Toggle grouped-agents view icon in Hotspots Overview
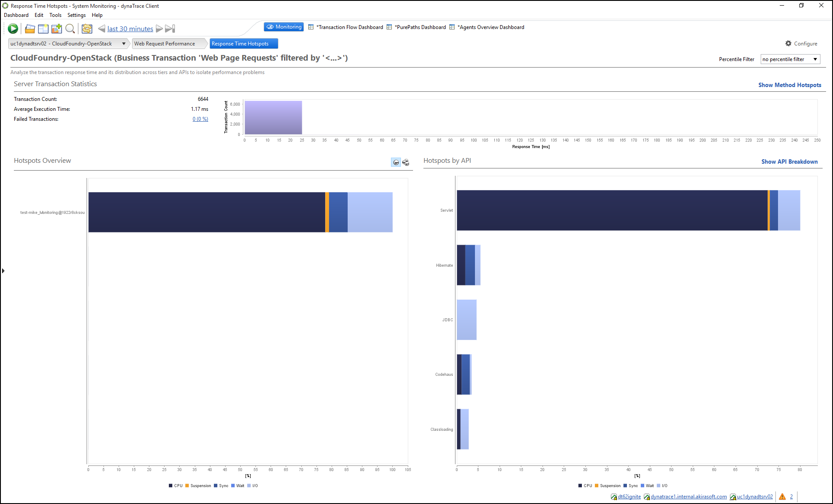833x504 pixels. tap(406, 162)
